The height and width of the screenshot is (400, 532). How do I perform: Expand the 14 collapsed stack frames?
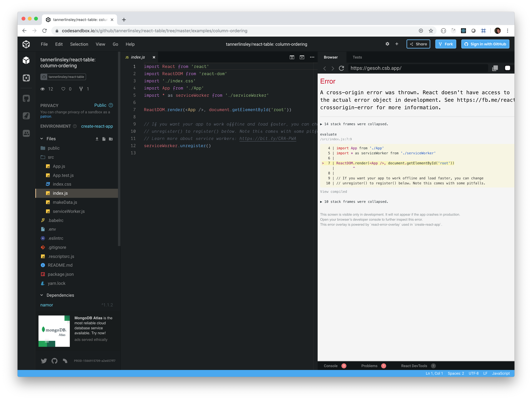(x=354, y=124)
